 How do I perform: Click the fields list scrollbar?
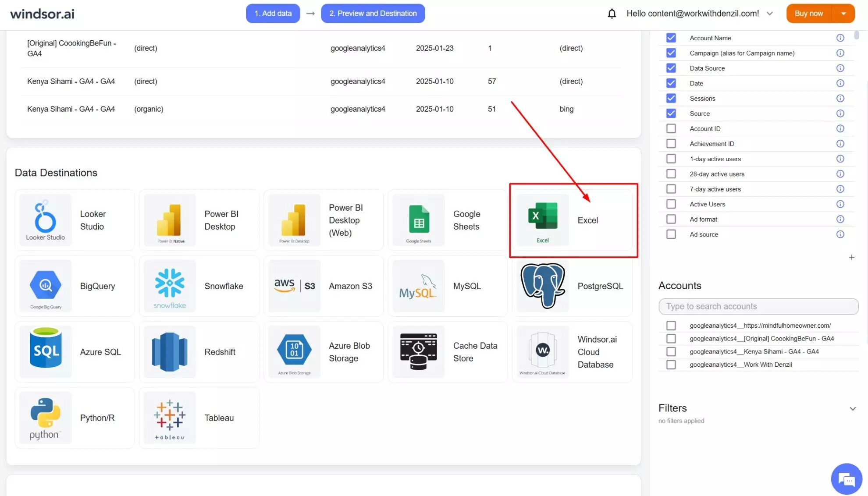[x=856, y=36]
